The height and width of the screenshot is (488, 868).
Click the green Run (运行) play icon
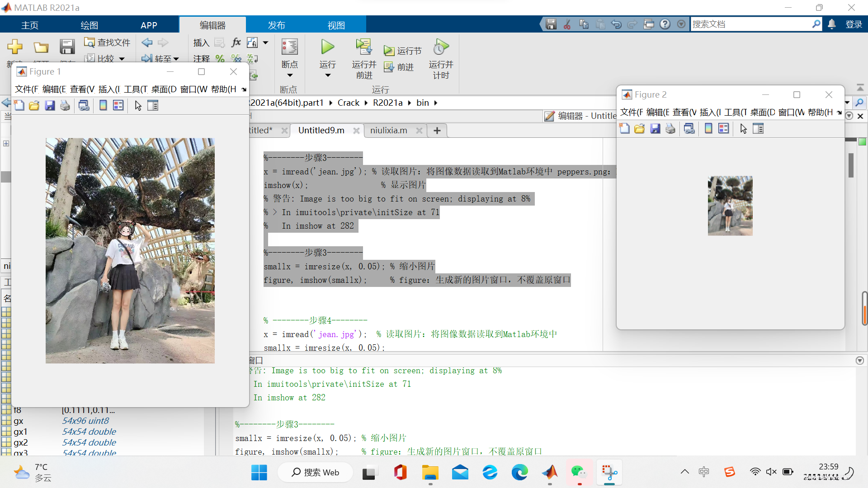(x=327, y=47)
